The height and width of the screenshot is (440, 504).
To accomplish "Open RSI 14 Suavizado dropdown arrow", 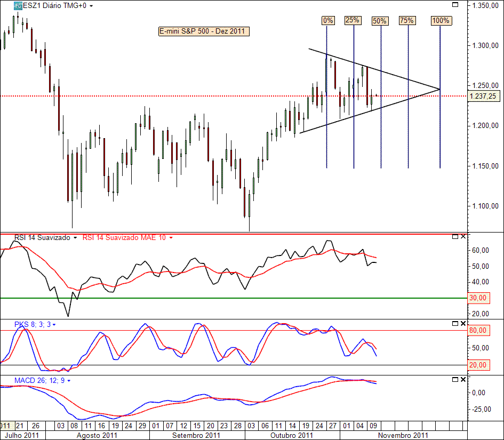I will tap(75, 238).
